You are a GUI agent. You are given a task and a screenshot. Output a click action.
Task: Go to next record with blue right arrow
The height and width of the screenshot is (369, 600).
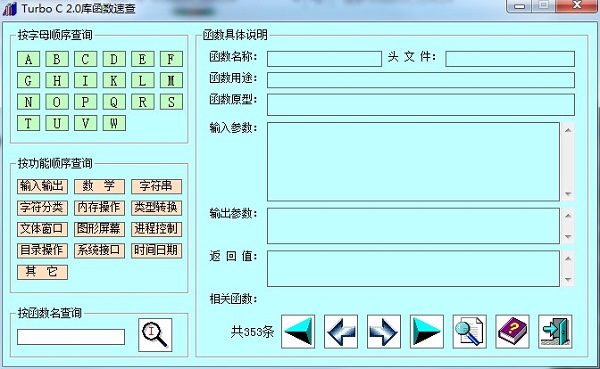pyautogui.click(x=383, y=331)
